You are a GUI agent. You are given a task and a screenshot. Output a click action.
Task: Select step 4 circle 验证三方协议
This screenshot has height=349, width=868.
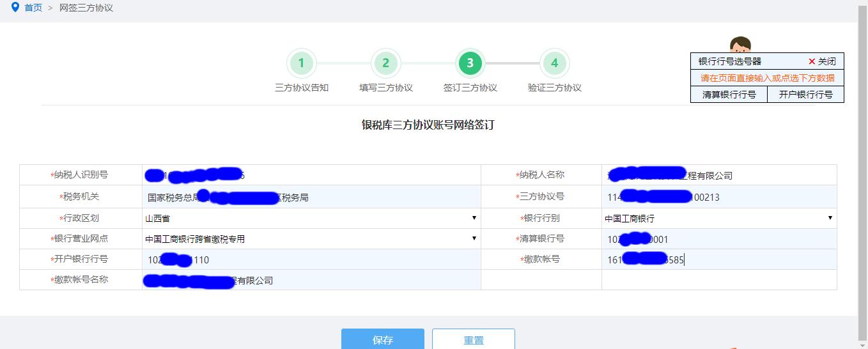pyautogui.click(x=554, y=63)
